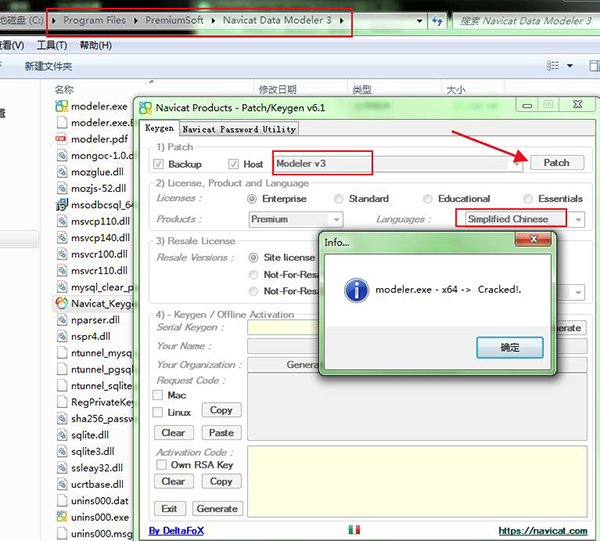Image resolution: width=600 pixels, height=541 pixels.
Task: Open the https://navicat.com link
Action: click(541, 530)
